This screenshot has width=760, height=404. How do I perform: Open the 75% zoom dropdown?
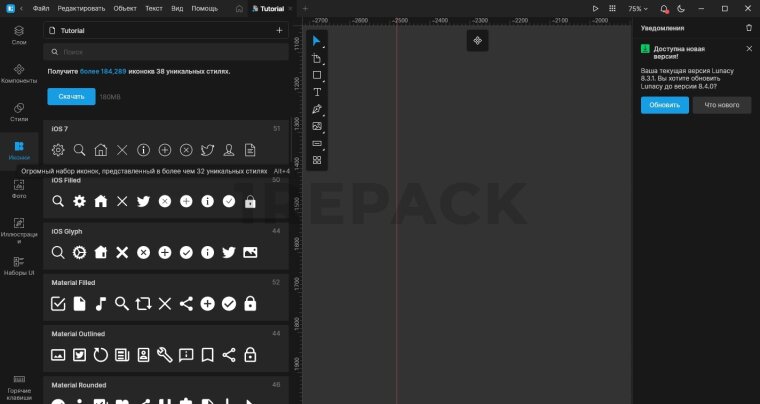[637, 8]
